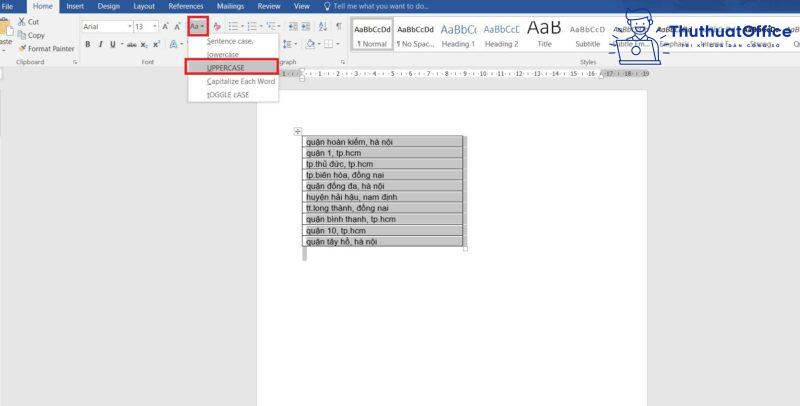The image size is (800, 406).
Task: Switch to the View tab
Action: [302, 6]
